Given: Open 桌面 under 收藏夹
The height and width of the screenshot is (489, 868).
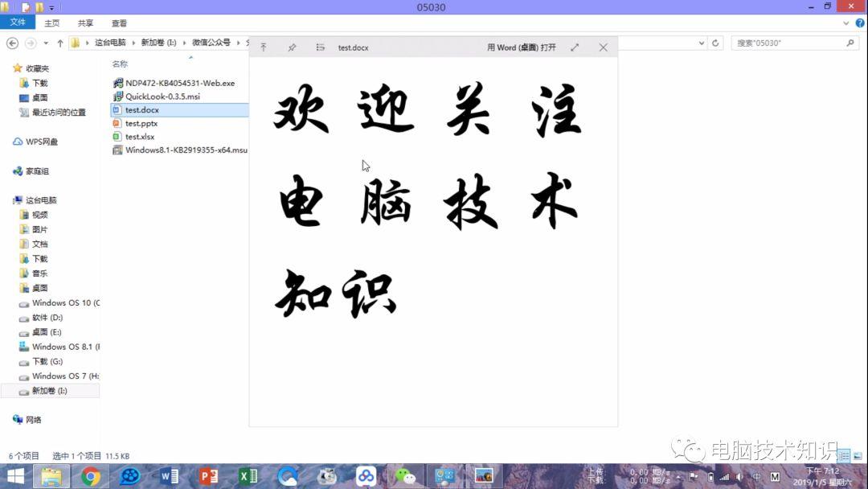Looking at the screenshot, I should click(39, 97).
